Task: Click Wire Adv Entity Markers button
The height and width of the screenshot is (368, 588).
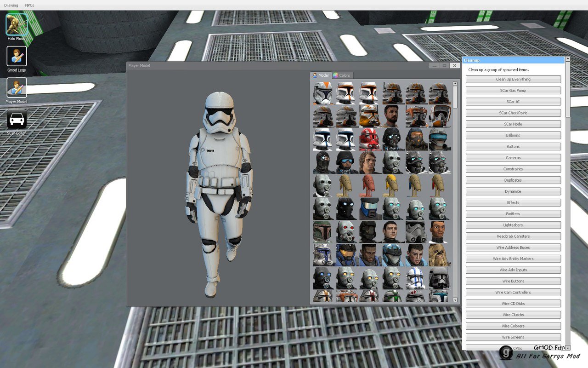Action: (513, 259)
